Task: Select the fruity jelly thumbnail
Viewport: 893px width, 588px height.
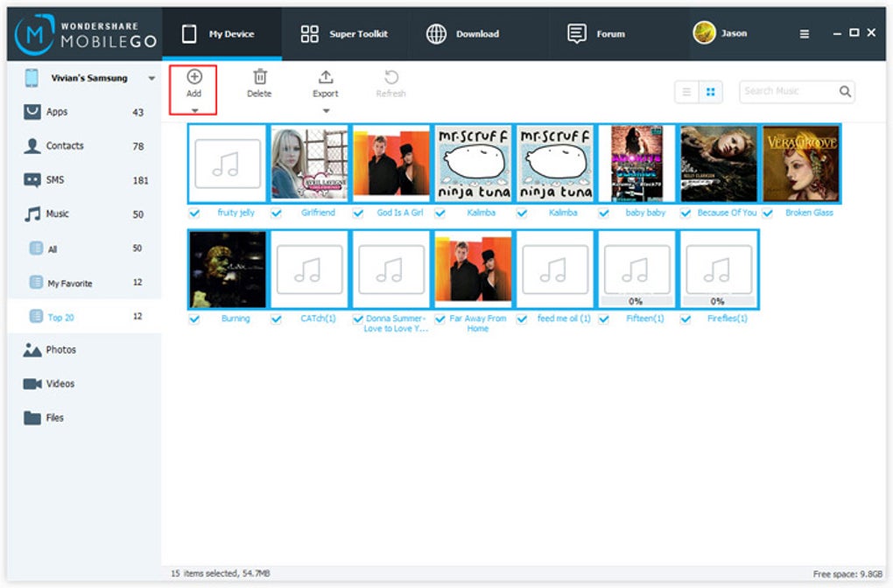Action: pyautogui.click(x=228, y=164)
